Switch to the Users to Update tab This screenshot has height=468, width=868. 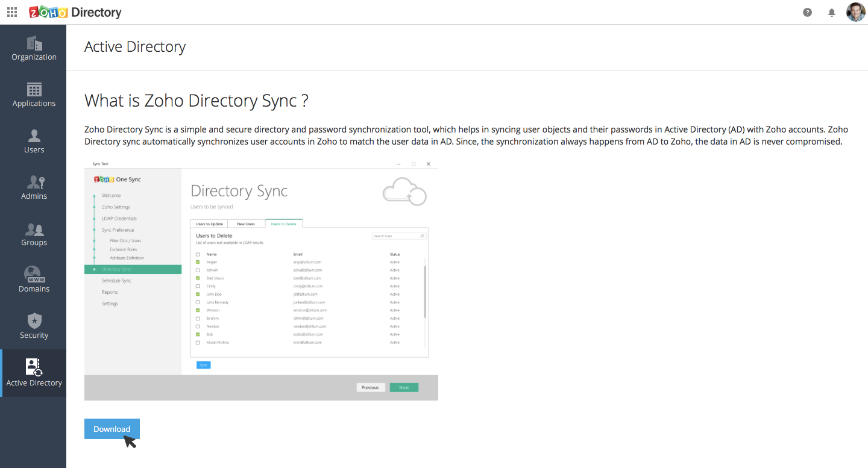pos(210,224)
